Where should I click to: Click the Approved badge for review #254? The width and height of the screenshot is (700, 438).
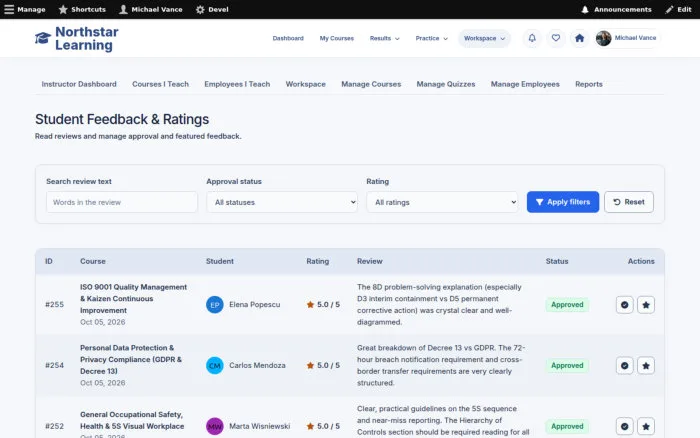[x=567, y=365]
